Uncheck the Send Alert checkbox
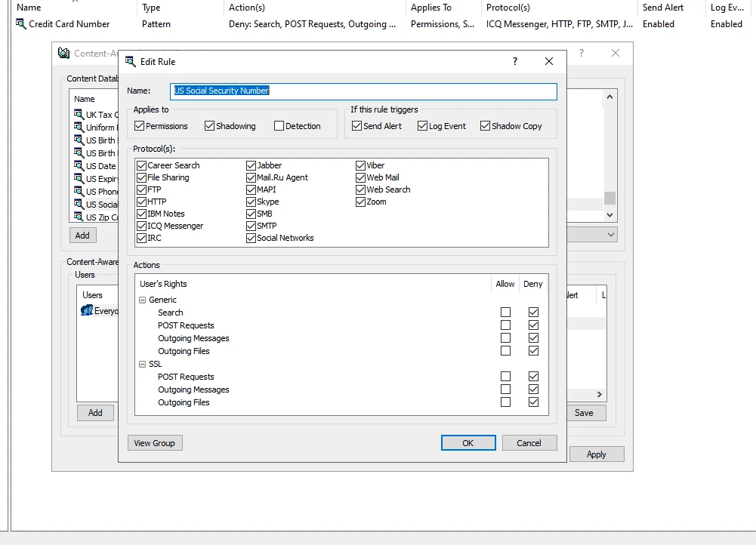Image resolution: width=756 pixels, height=545 pixels. (356, 126)
